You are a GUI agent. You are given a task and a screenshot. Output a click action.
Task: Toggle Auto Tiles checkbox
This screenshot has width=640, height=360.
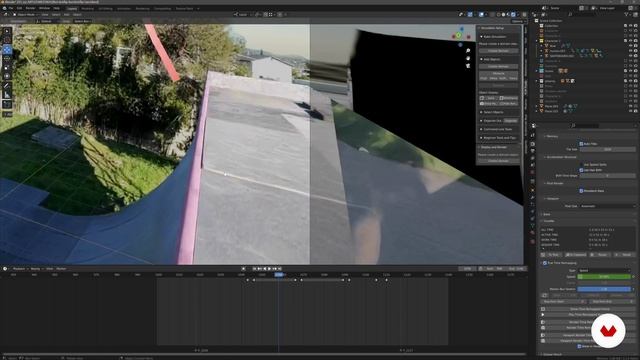pos(581,144)
